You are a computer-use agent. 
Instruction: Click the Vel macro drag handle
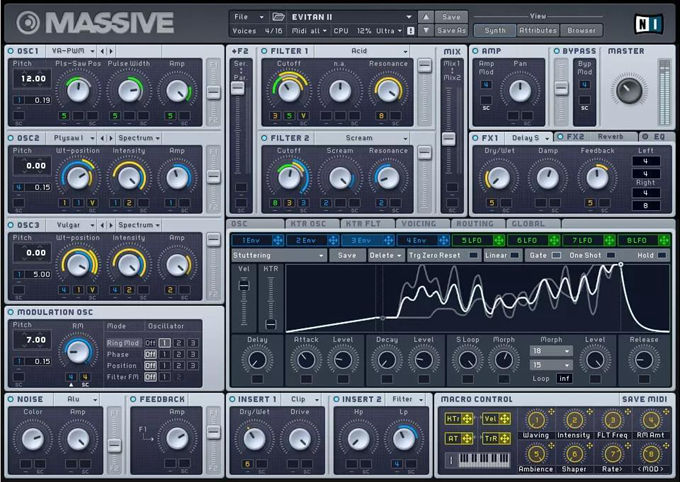[505, 419]
